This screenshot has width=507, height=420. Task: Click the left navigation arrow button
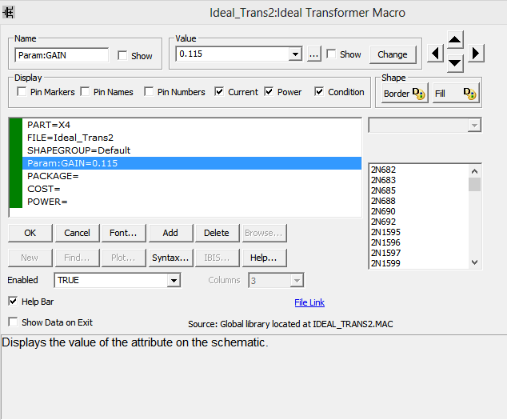434,53
